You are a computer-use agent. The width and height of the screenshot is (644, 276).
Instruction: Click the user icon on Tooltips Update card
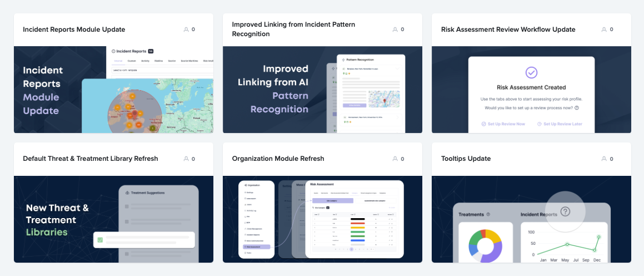[x=604, y=159]
